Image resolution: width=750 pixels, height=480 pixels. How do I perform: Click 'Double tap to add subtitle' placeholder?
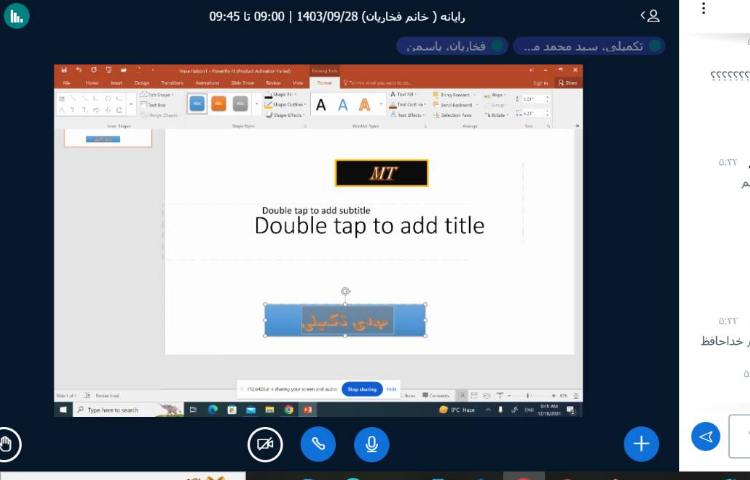(x=316, y=210)
